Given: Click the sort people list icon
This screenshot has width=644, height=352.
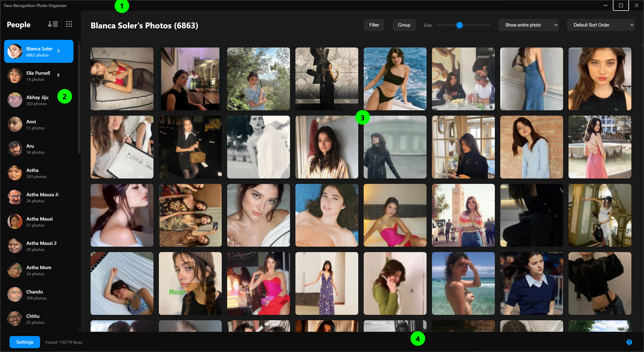Looking at the screenshot, I should click(x=53, y=24).
